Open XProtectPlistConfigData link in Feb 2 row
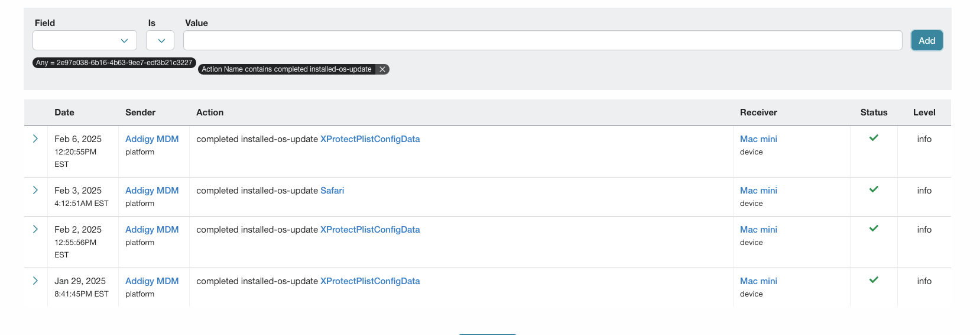 click(x=370, y=230)
